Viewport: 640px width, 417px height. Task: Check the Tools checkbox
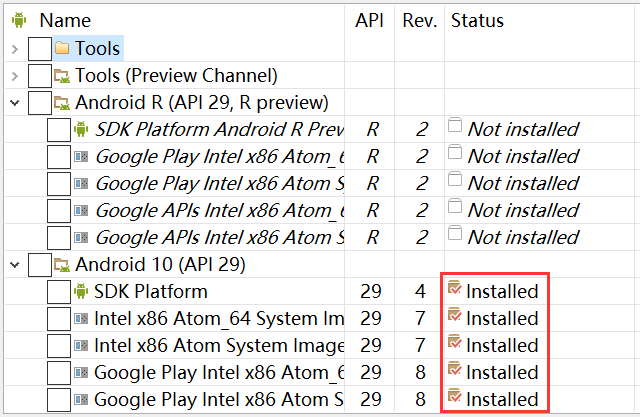coord(39,48)
